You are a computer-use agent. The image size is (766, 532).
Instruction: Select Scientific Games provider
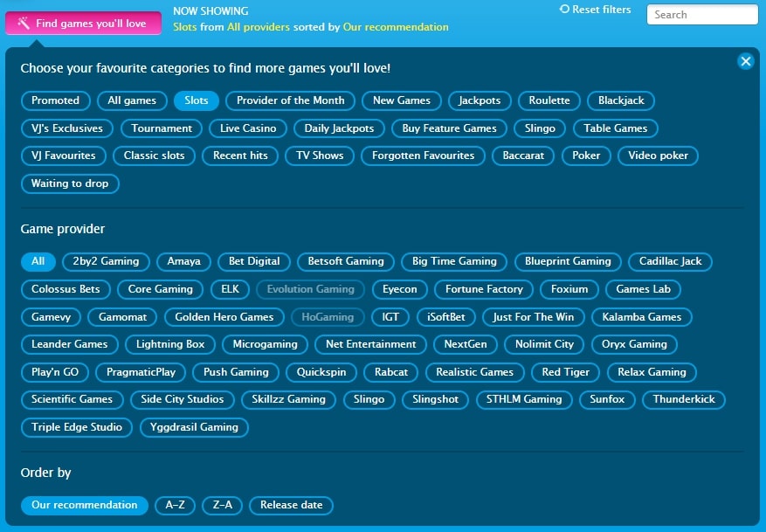(72, 399)
